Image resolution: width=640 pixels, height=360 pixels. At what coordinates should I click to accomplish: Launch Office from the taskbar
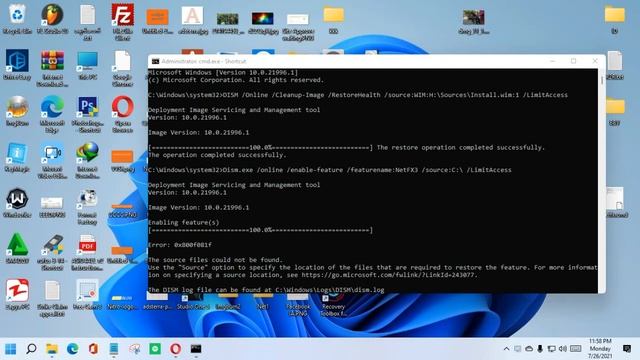[93, 349]
